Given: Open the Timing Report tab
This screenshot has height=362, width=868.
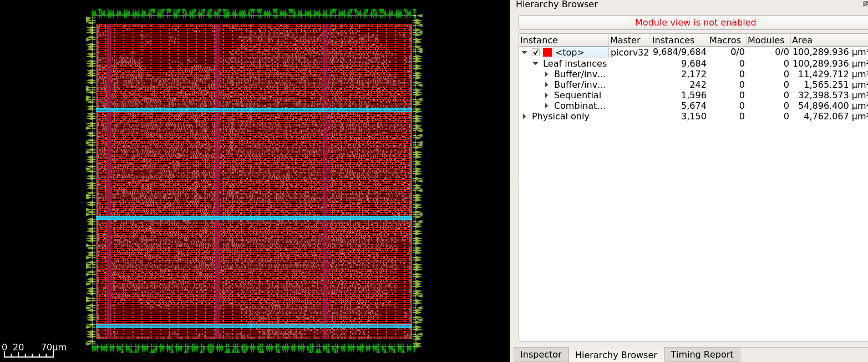Looking at the screenshot, I should click(x=702, y=354).
